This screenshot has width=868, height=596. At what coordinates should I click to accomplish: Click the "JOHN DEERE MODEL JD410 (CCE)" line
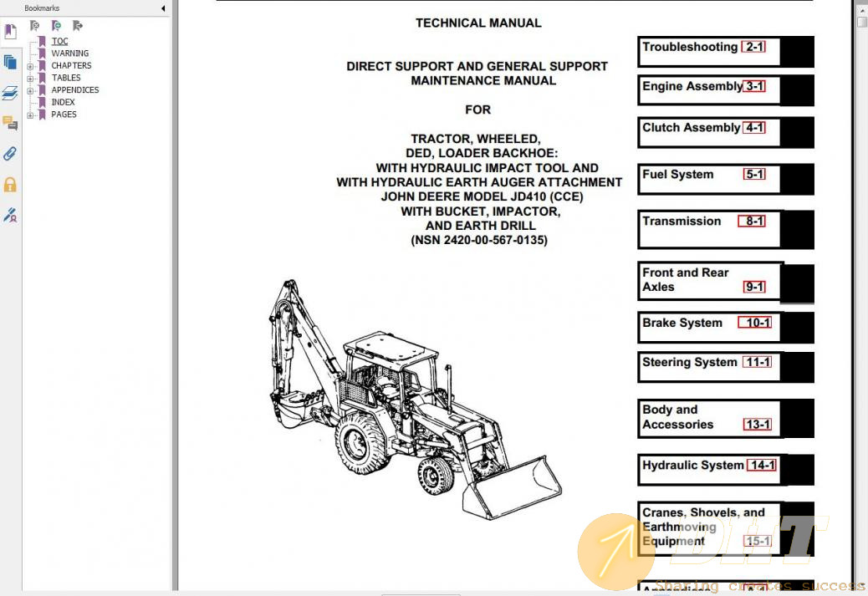click(x=482, y=196)
